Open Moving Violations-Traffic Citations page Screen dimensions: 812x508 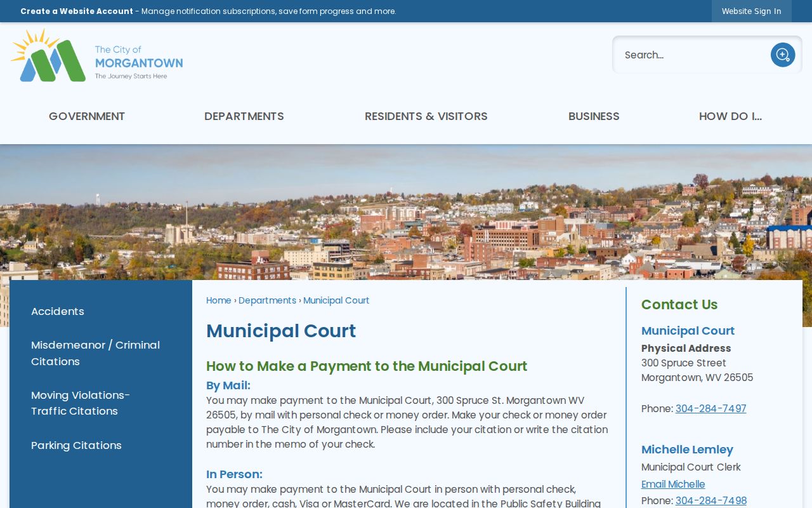coord(81,403)
